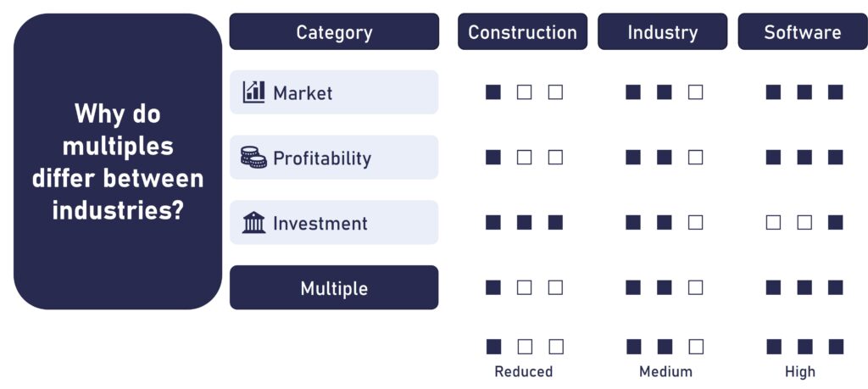Click the Market bar chart icon
The width and height of the screenshot is (868, 389).
(253, 92)
